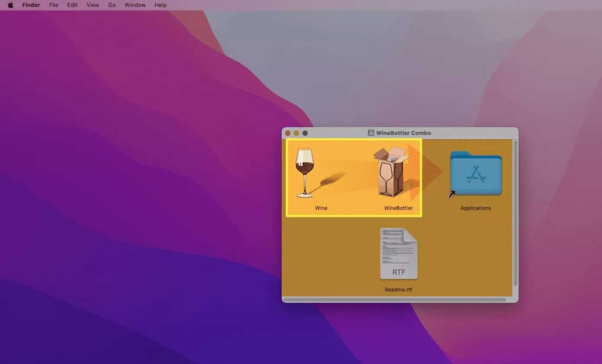The width and height of the screenshot is (602, 364).
Task: Select the Wine glass app icon
Action: 305,172
